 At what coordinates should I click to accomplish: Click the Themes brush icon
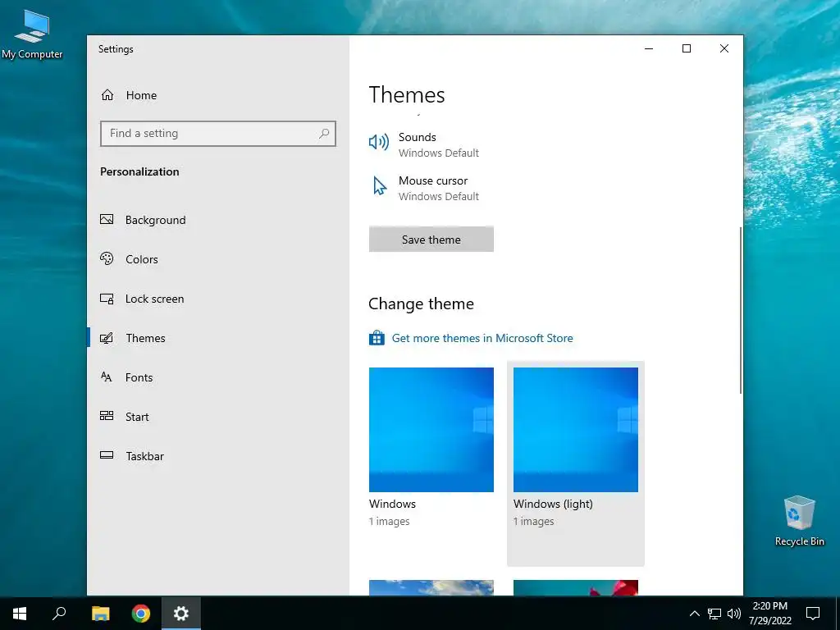[x=107, y=337]
